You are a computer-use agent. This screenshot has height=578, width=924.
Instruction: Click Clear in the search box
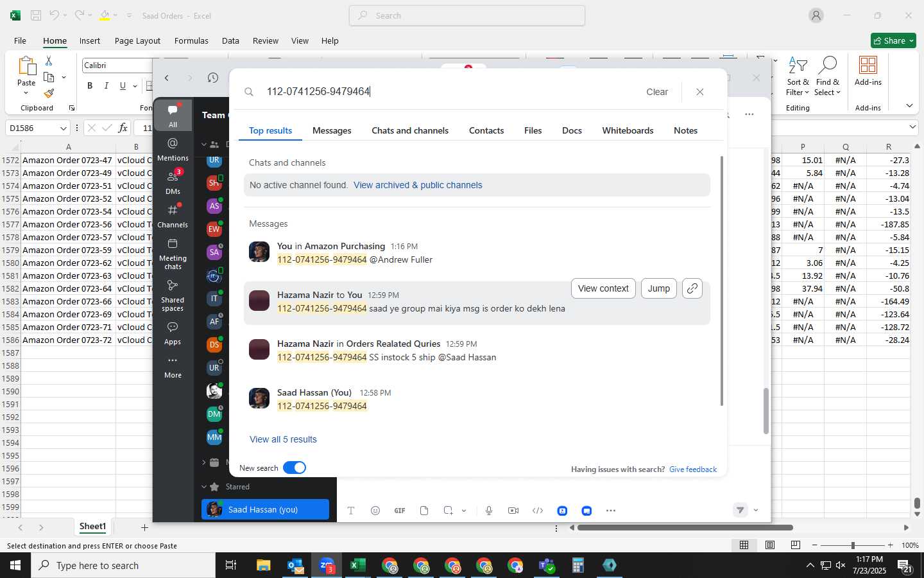click(657, 92)
